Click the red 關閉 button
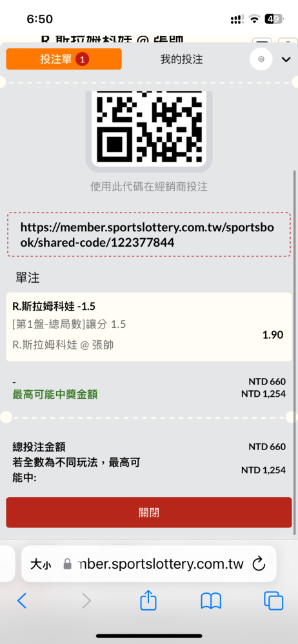This screenshot has width=298, height=644. [x=148, y=513]
